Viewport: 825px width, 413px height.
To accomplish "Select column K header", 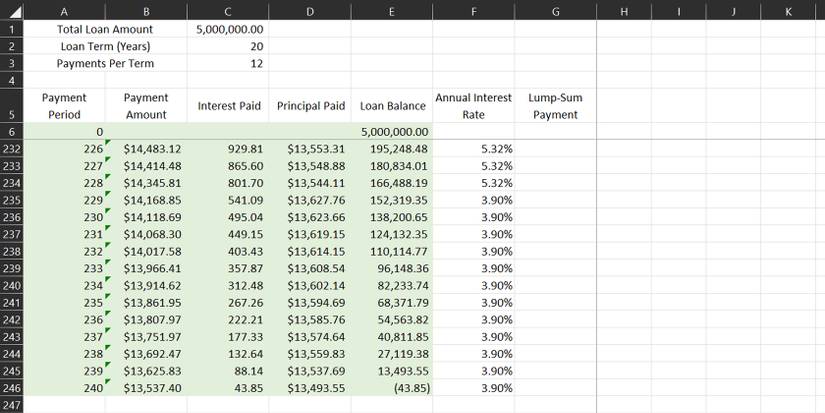I will pos(789,11).
